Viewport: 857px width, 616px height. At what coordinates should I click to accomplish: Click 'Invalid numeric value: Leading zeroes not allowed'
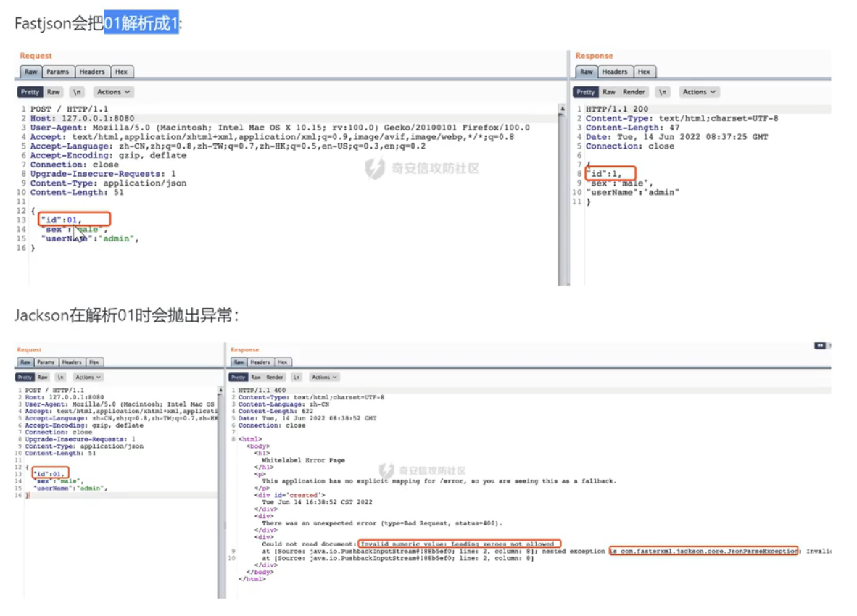pos(458,544)
